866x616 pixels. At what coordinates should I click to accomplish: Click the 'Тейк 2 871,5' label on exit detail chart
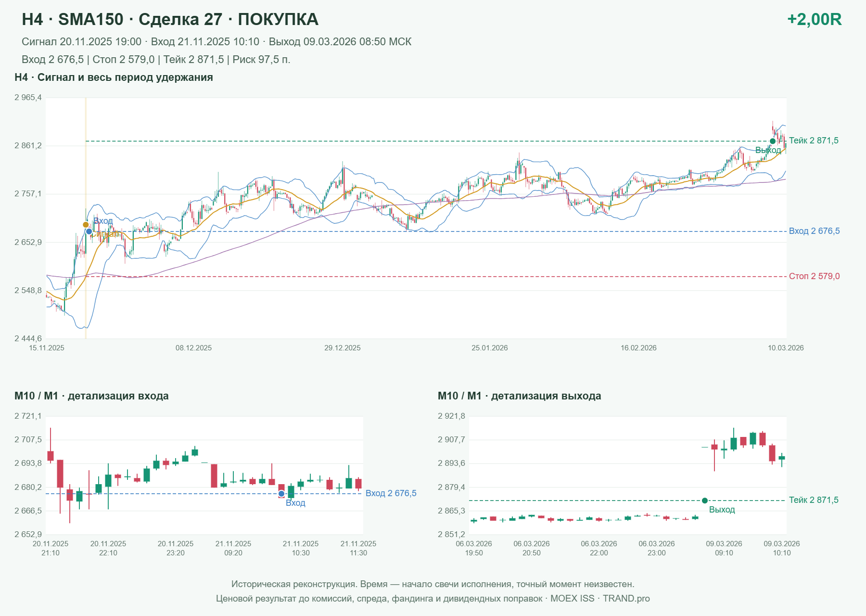tap(814, 500)
